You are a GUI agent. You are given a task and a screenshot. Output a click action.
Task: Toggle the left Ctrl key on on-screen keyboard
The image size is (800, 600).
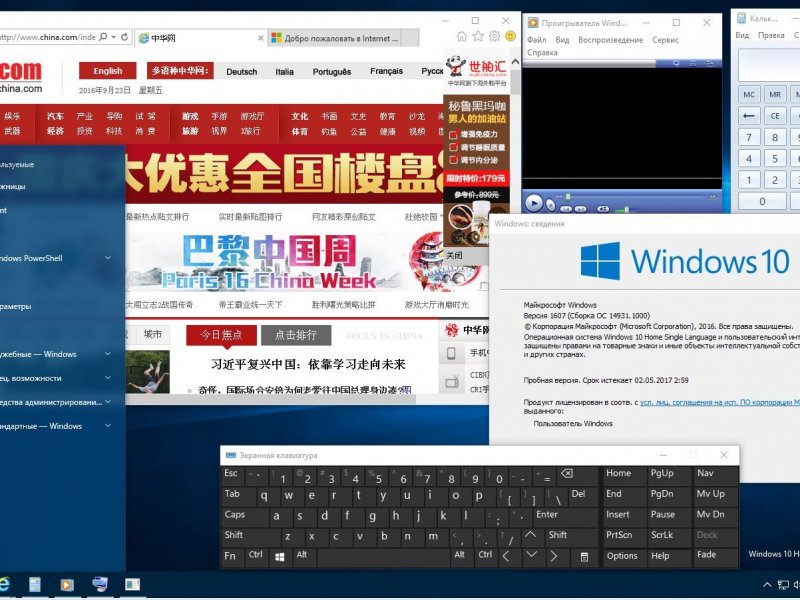click(256, 555)
